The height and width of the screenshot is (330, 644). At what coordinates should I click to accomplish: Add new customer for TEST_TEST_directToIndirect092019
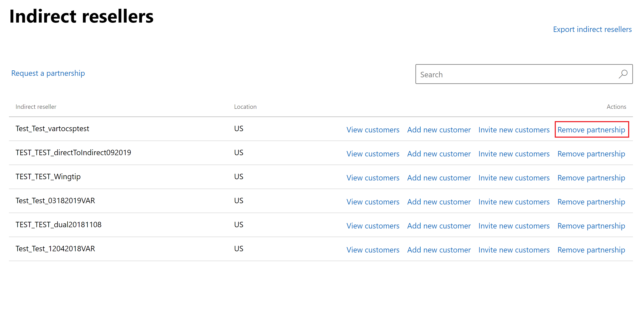[439, 154]
